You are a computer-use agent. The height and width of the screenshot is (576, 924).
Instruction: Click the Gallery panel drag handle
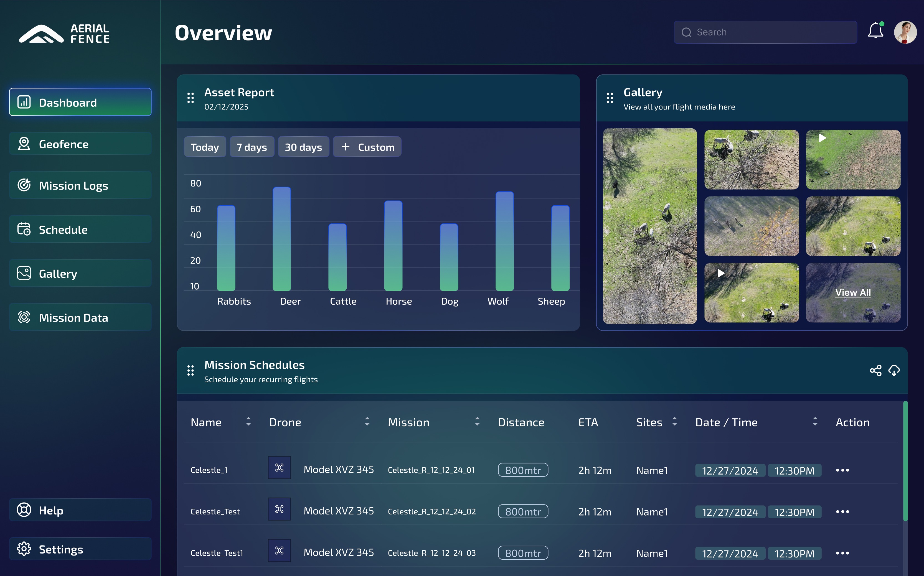(610, 98)
